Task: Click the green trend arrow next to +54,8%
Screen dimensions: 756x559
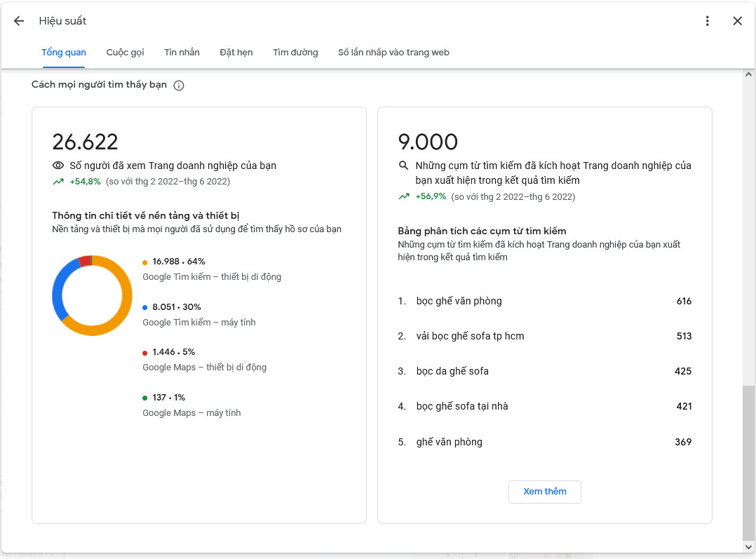Action: pos(58,182)
